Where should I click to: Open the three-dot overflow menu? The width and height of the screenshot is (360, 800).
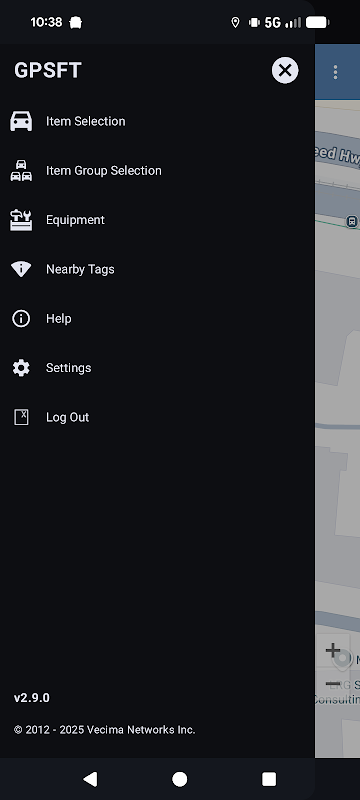[x=336, y=72]
